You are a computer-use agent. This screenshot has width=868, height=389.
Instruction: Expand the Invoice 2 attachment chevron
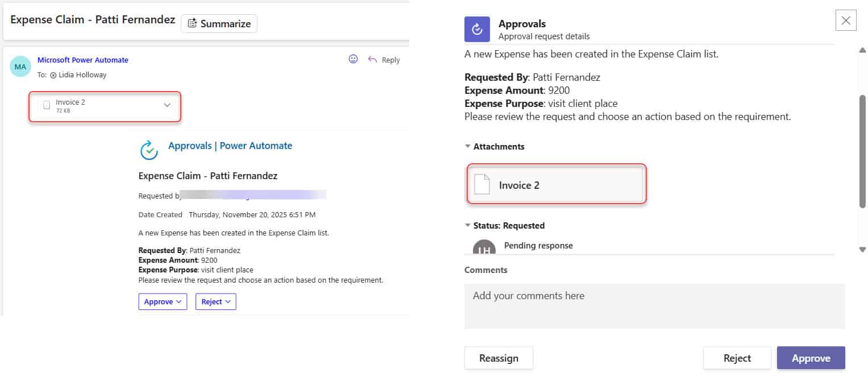coord(167,105)
